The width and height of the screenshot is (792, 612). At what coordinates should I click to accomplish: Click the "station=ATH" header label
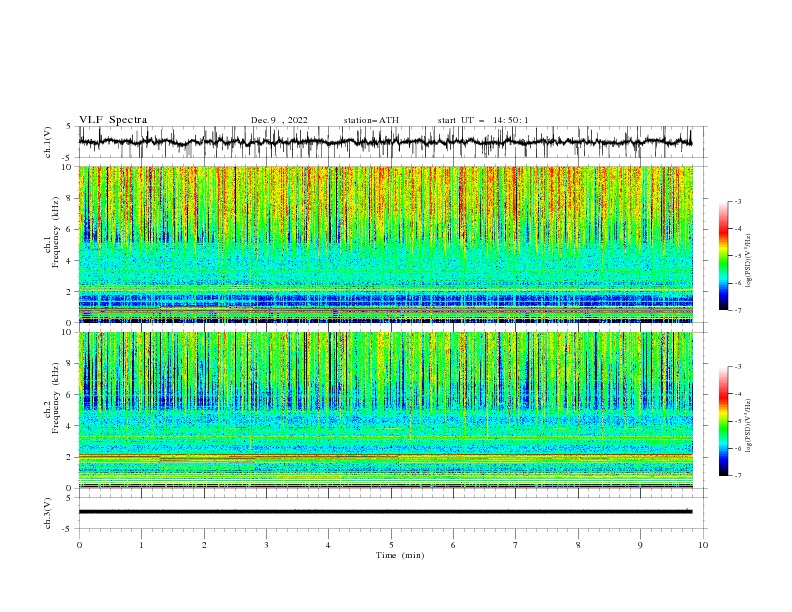pyautogui.click(x=371, y=120)
